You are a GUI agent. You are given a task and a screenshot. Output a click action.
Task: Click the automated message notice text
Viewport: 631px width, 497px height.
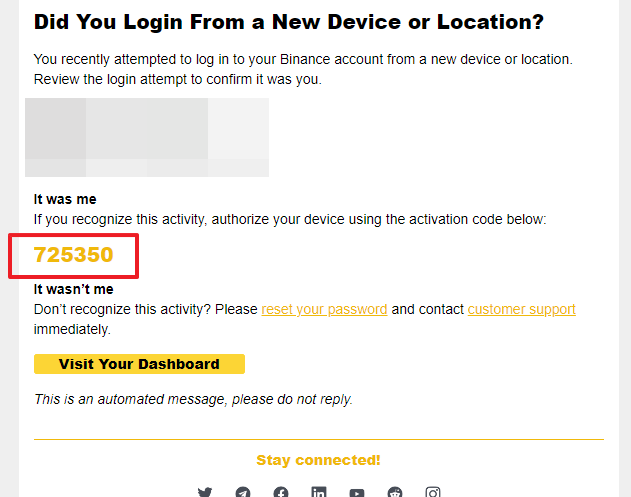click(193, 399)
